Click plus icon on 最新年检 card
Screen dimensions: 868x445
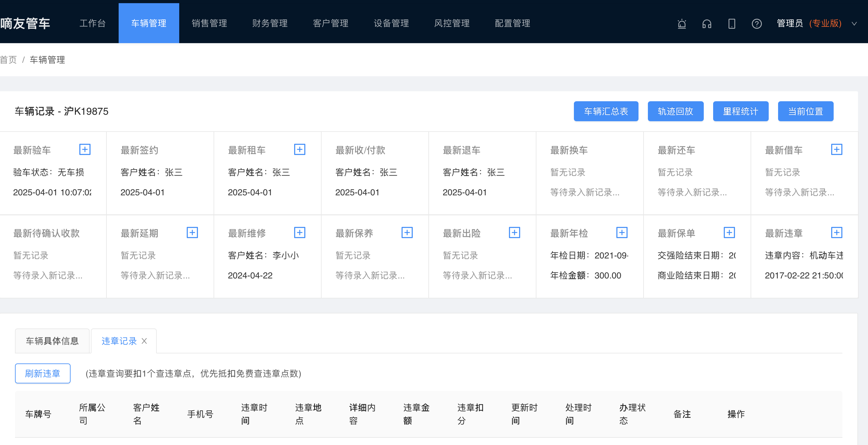pos(622,232)
